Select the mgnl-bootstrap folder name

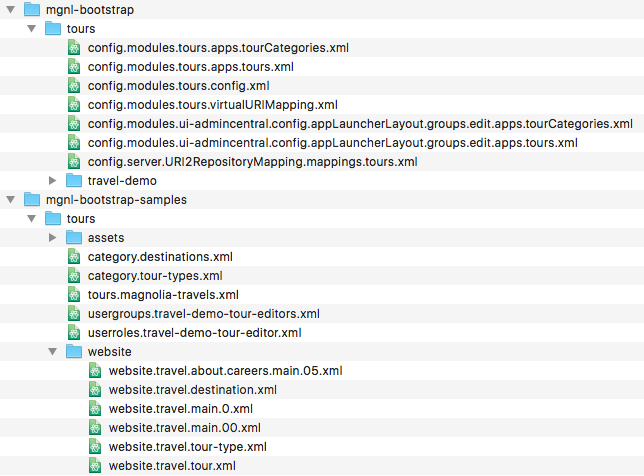(90, 10)
